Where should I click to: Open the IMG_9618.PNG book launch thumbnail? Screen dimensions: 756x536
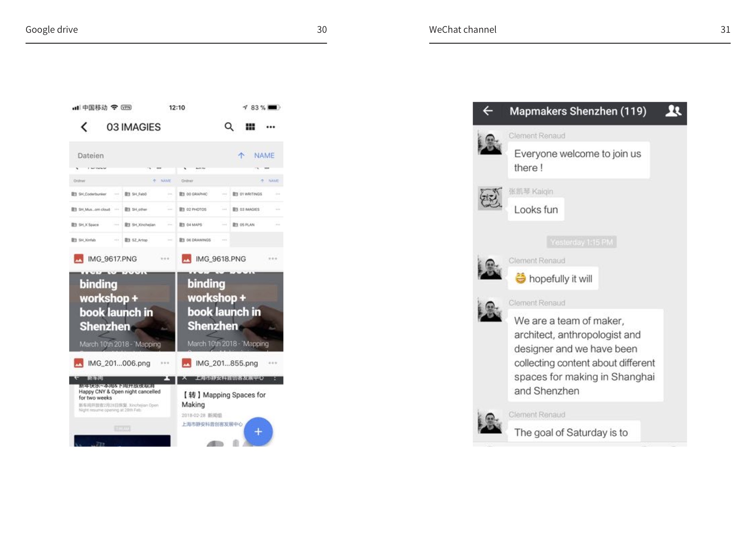pos(230,311)
